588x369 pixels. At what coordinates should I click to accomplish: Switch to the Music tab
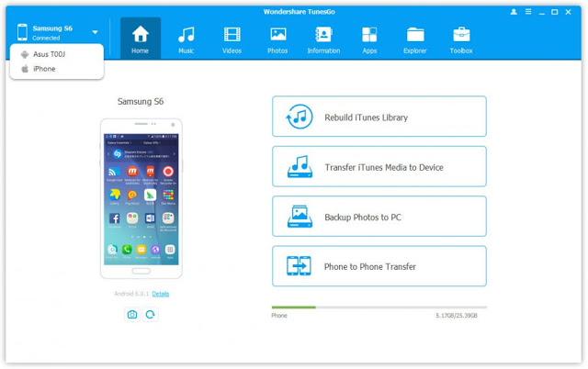click(186, 39)
